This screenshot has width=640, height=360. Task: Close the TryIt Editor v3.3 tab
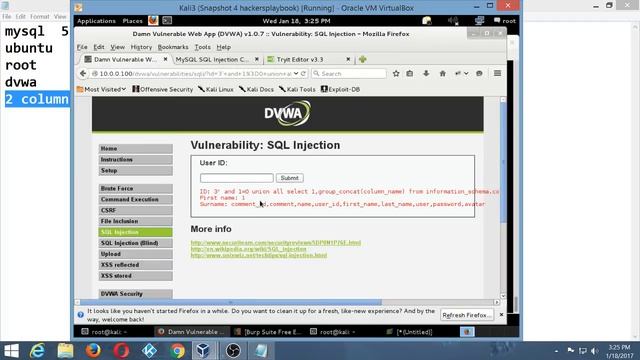(348, 59)
